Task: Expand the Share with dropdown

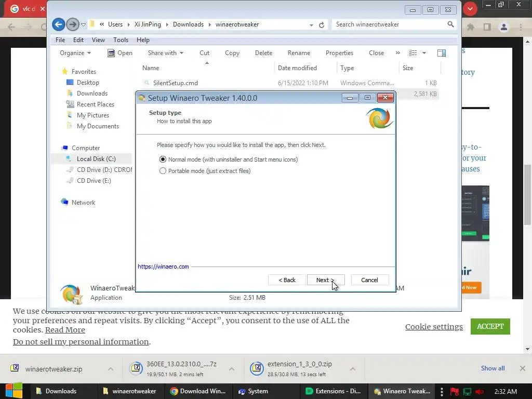Action: coord(166,53)
